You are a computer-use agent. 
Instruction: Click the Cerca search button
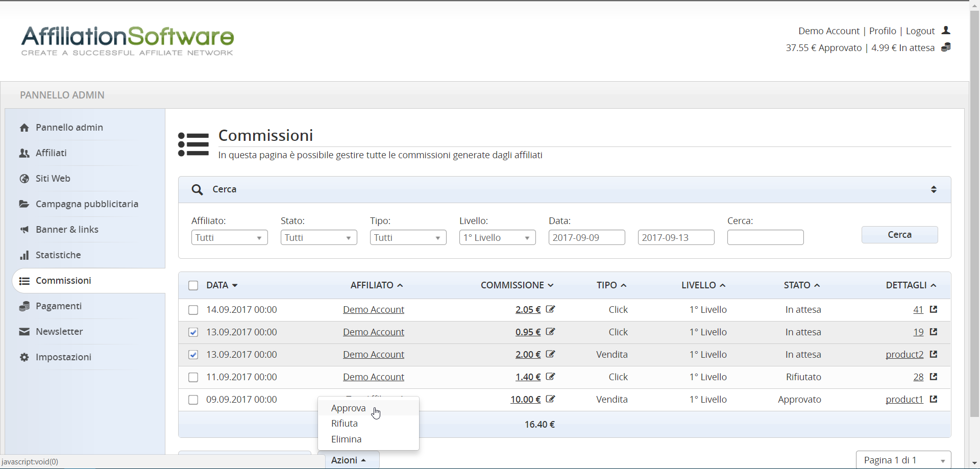tap(899, 234)
